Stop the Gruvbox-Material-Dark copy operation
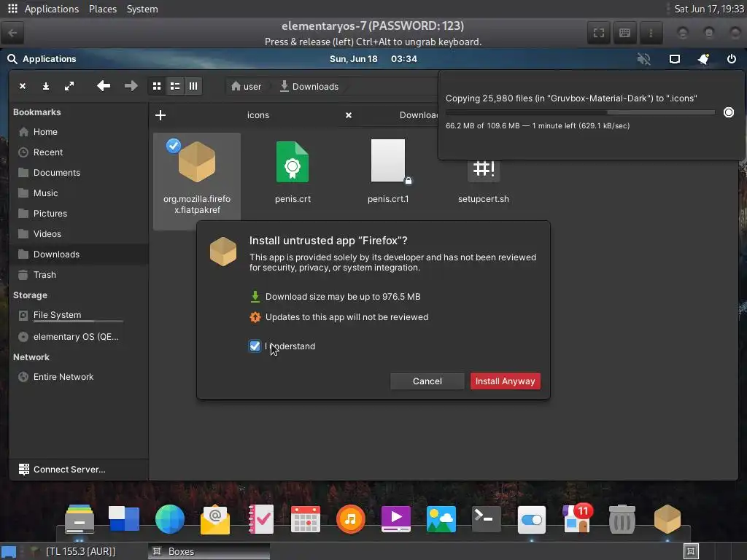The image size is (747, 560). [x=729, y=112]
